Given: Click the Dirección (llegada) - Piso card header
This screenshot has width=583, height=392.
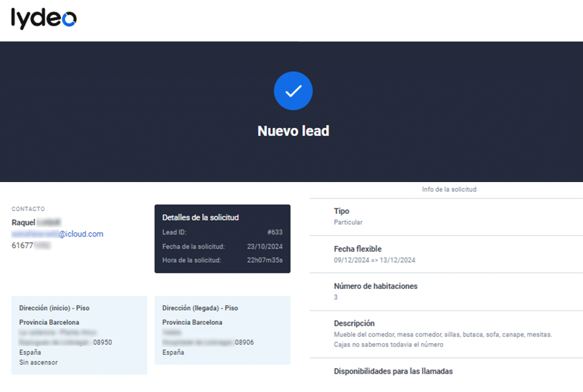Looking at the screenshot, I should tap(200, 308).
